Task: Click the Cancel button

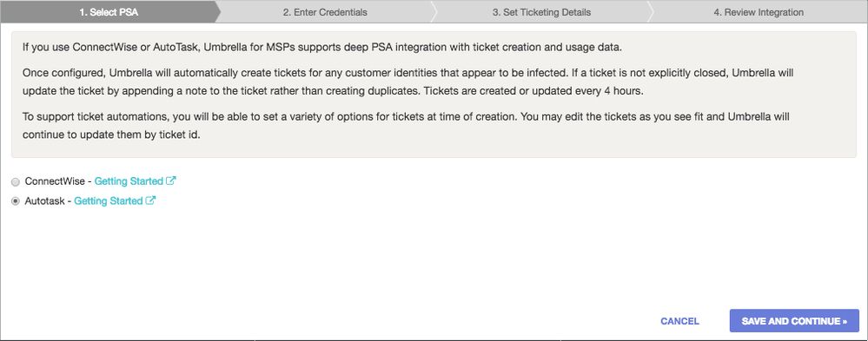Action: pos(679,321)
